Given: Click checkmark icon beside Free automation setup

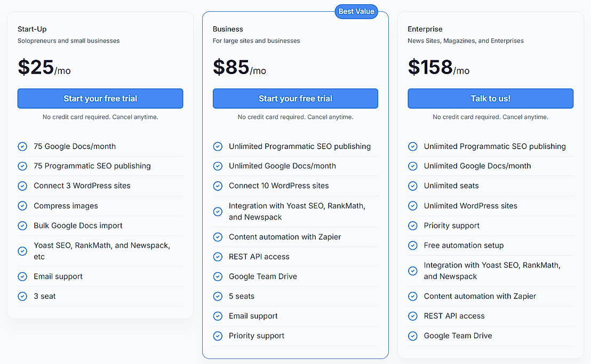Looking at the screenshot, I should coord(413,246).
